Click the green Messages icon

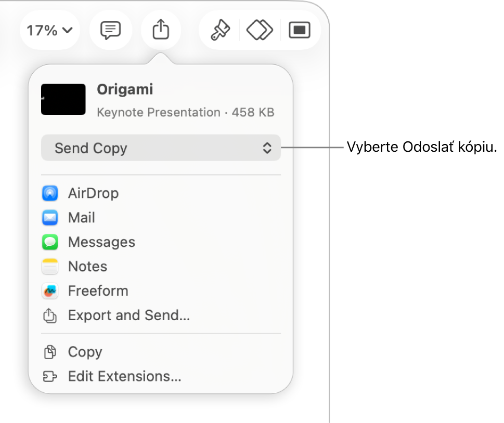click(50, 242)
